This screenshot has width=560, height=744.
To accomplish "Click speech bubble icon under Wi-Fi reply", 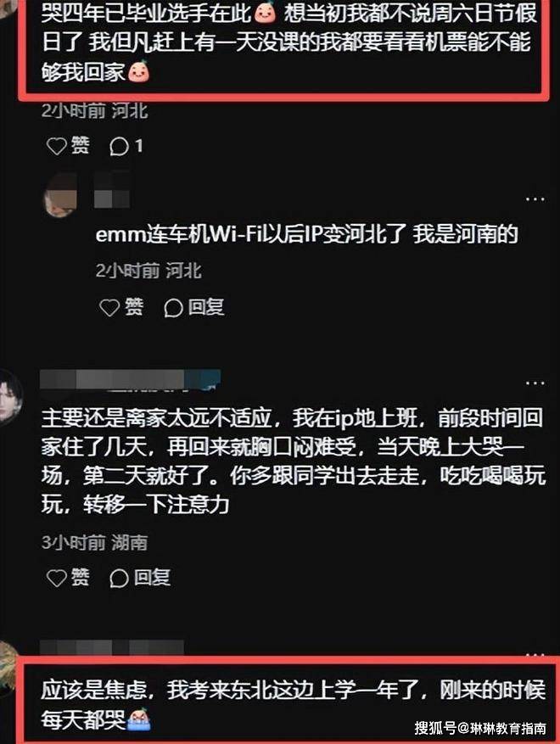I will tap(173, 308).
